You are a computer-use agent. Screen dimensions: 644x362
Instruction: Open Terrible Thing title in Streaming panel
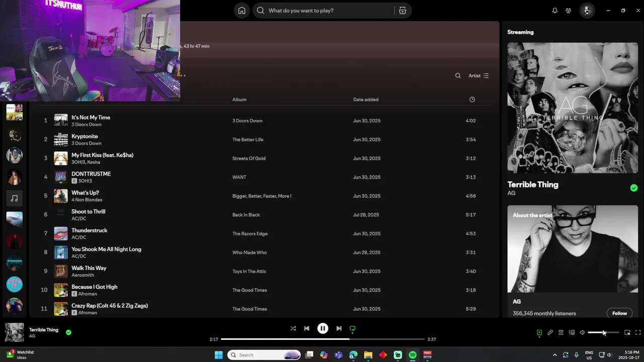[x=533, y=185]
